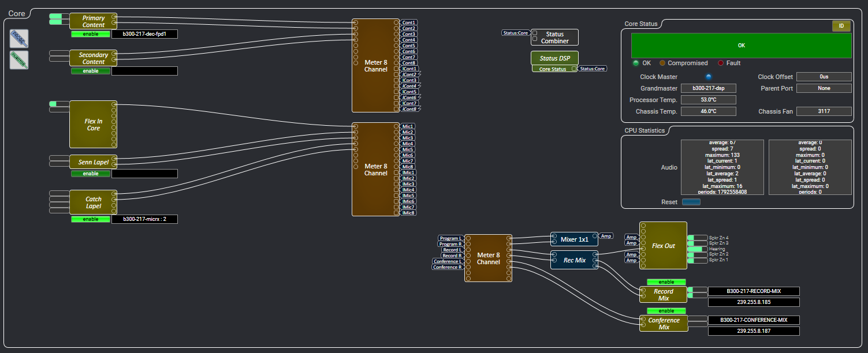Open the Rec Mix component
This screenshot has width=868, height=353.
(x=574, y=260)
